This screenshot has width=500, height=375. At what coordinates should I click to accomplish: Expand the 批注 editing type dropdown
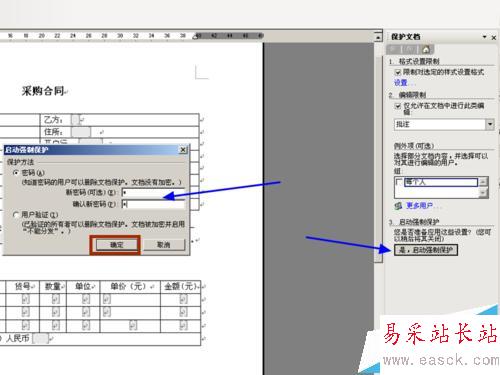(x=490, y=124)
